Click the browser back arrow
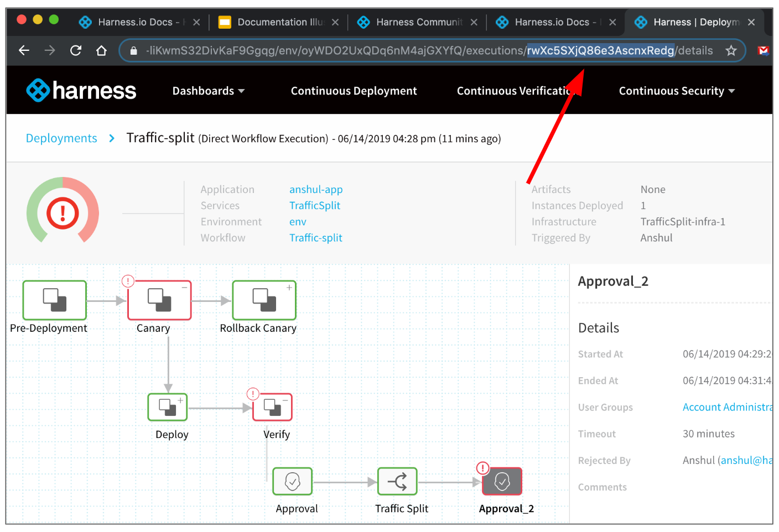Image resolution: width=779 pixels, height=532 pixels. [x=24, y=51]
